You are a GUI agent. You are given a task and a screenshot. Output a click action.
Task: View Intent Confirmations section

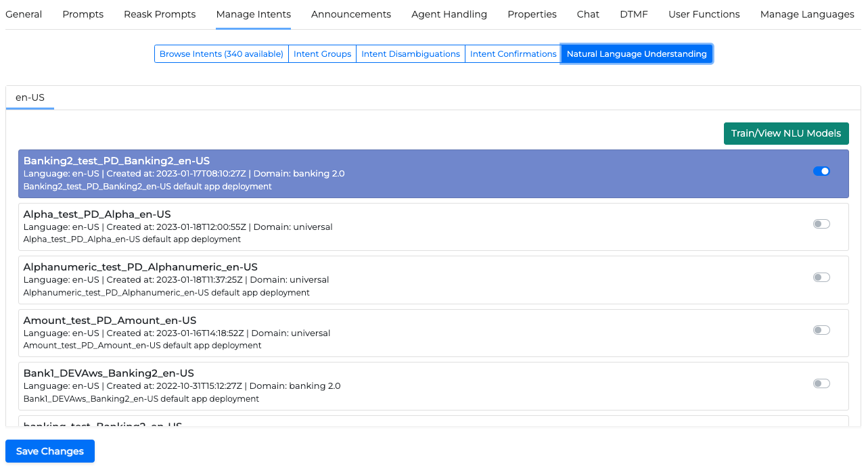pos(513,54)
